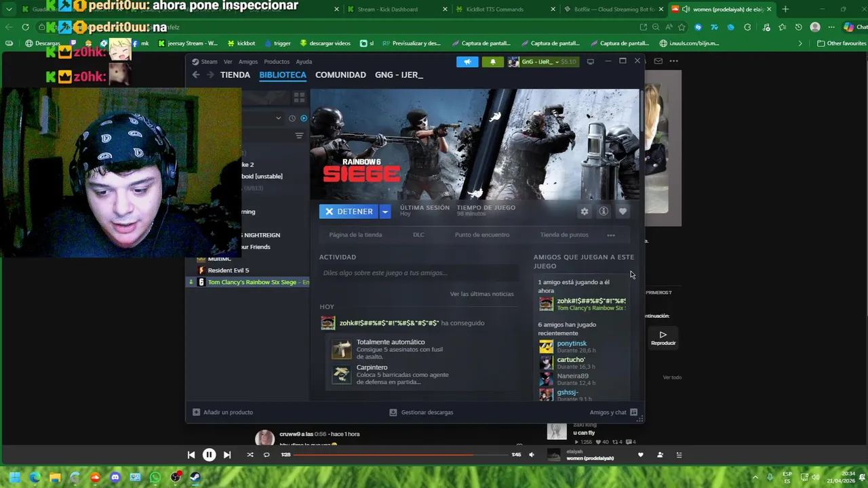
Task: Open Ver las últimas noticias
Action: click(x=481, y=293)
